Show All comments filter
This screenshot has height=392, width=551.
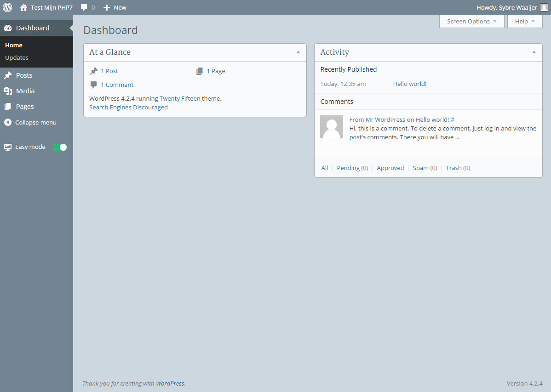click(x=324, y=168)
